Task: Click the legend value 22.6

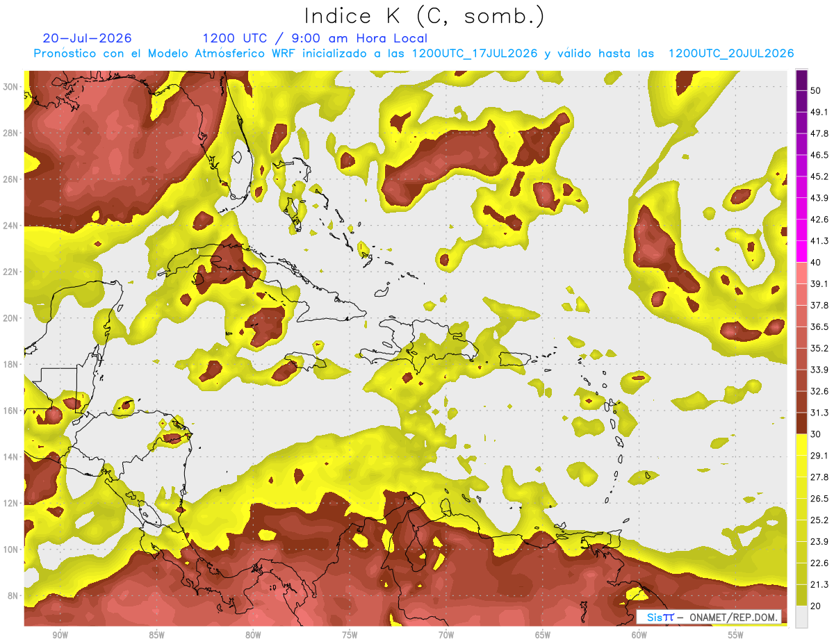Action: click(819, 563)
